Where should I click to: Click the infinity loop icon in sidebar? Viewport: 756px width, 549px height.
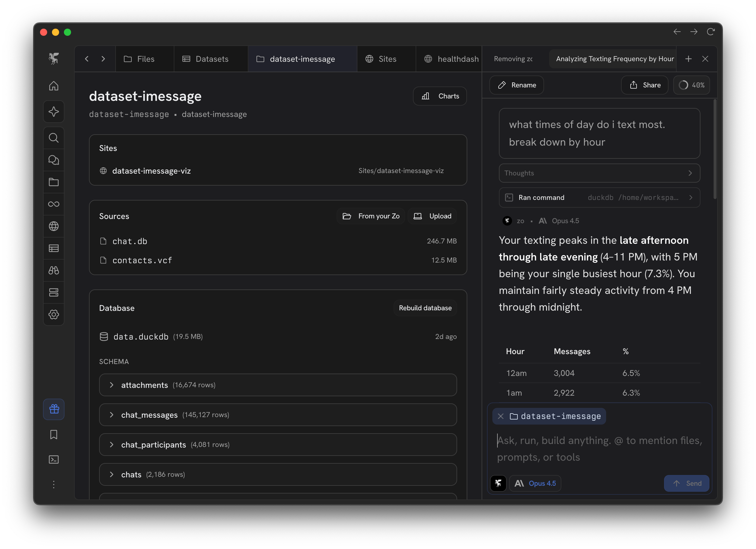[x=54, y=204]
